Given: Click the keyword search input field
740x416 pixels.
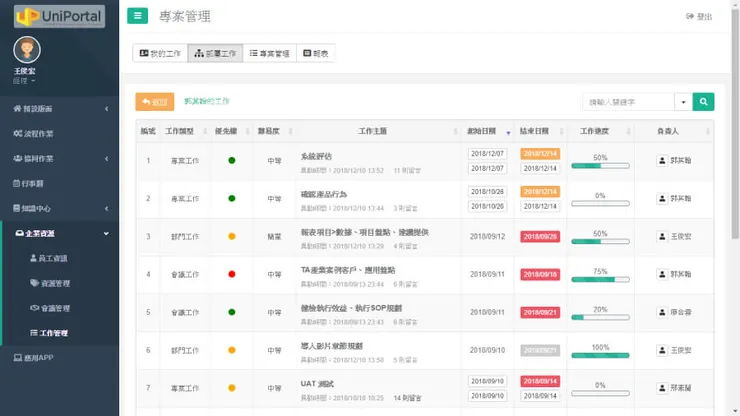Looking at the screenshot, I should pos(628,102).
